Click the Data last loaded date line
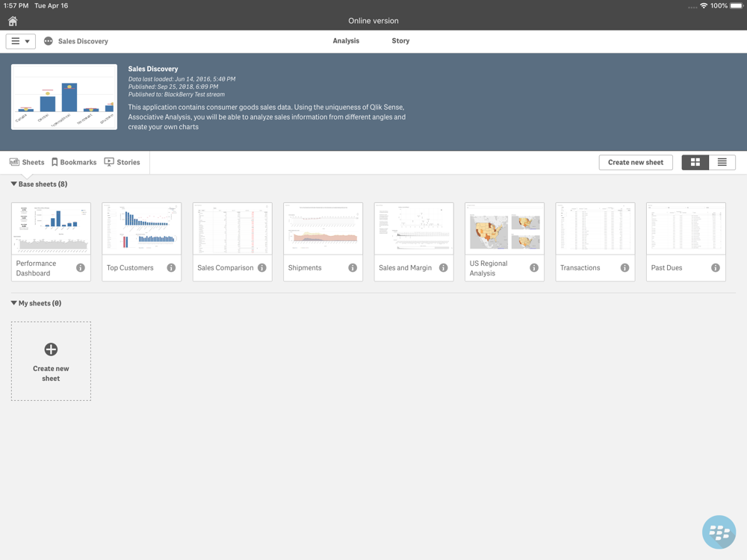 (x=182, y=79)
